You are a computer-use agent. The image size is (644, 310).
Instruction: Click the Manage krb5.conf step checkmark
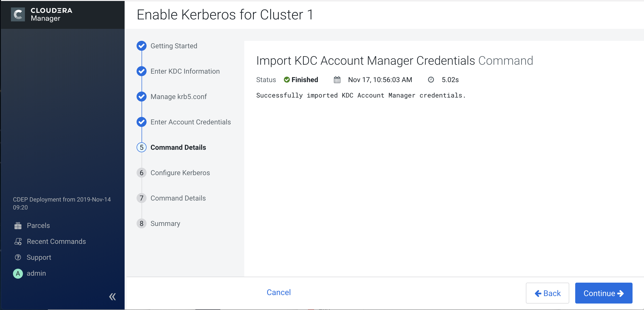tap(142, 96)
